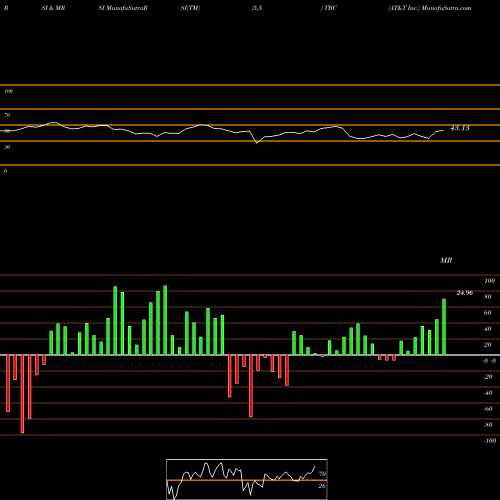Click the MR histogram title label
Viewport: 500px width, 500px height.
click(x=446, y=260)
